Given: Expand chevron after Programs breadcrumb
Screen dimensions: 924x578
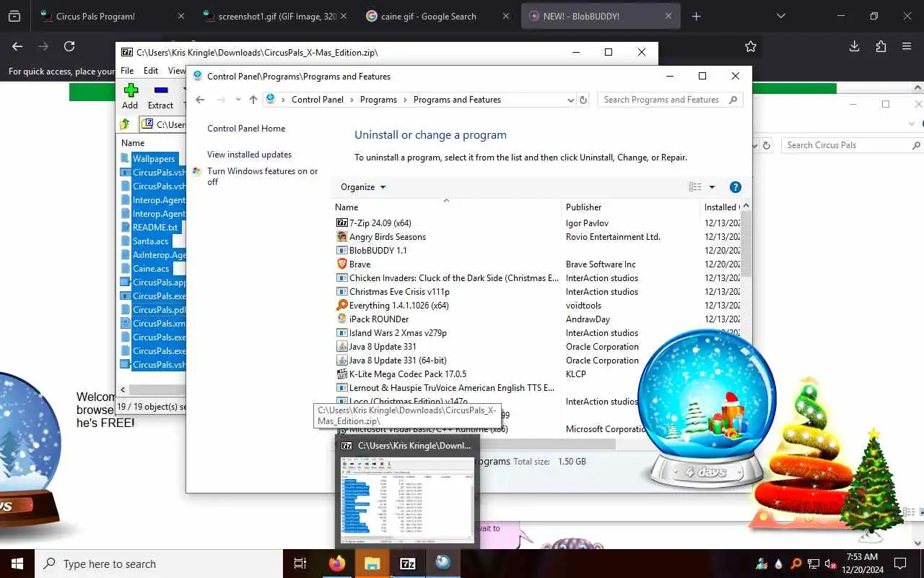Looking at the screenshot, I should coord(405,100).
